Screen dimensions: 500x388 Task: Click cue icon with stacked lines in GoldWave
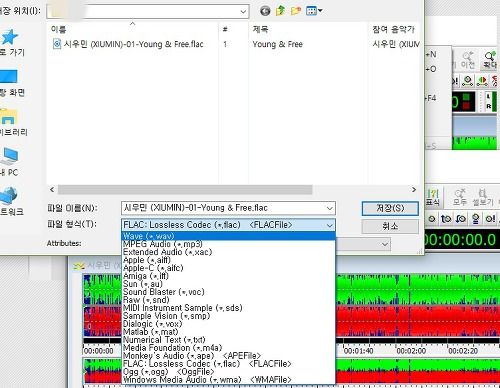476,219
